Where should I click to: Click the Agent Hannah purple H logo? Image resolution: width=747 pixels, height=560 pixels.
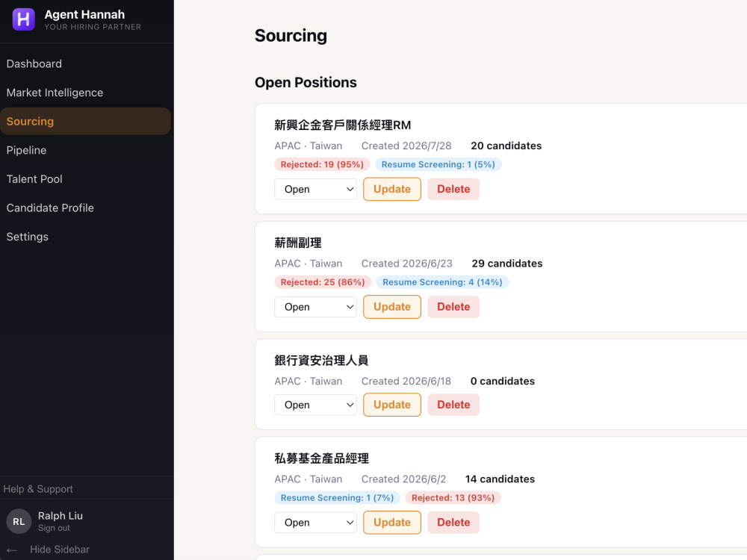tap(23, 19)
